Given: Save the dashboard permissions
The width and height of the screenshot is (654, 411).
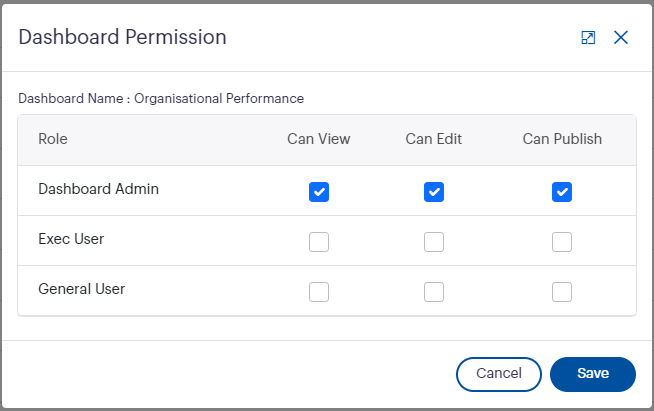Looking at the screenshot, I should [592, 373].
